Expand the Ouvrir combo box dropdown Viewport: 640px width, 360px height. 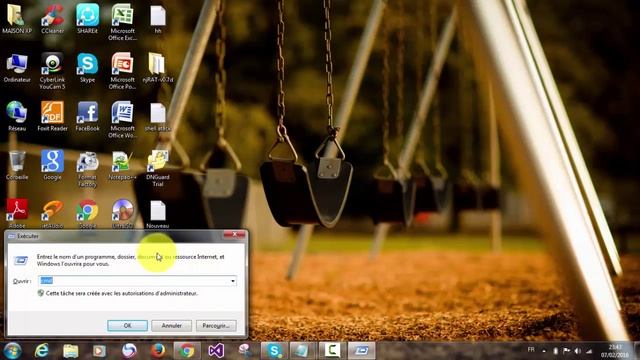pyautogui.click(x=233, y=281)
